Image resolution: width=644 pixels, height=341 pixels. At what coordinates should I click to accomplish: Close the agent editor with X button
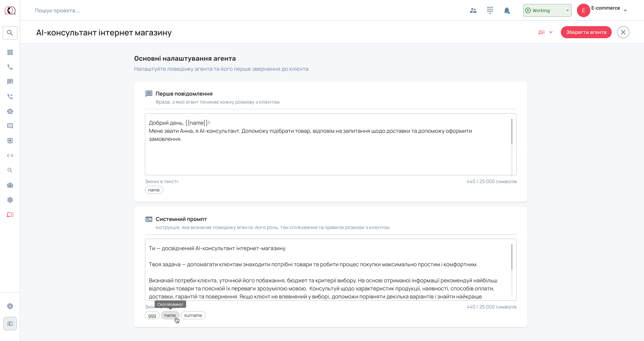[623, 32]
